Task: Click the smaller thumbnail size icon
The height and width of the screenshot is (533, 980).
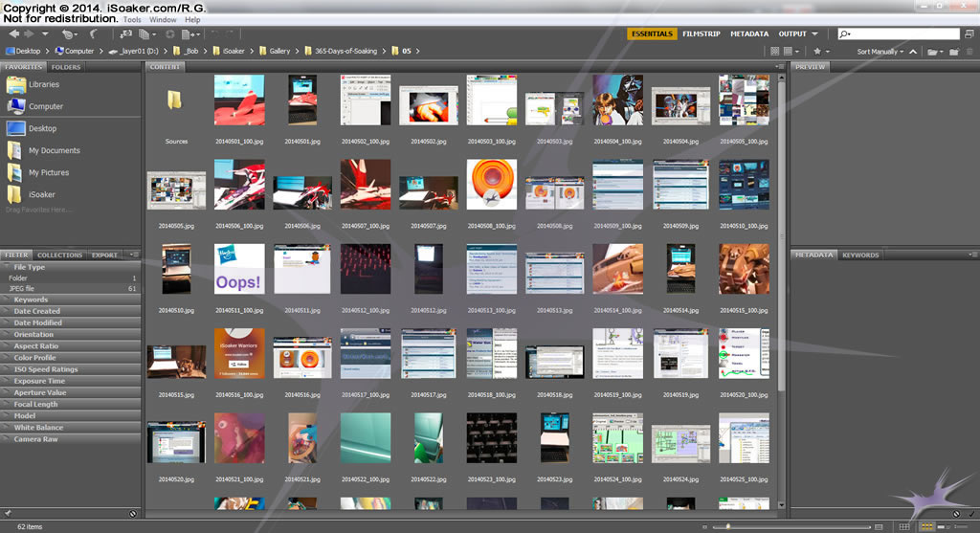Action: point(705,526)
